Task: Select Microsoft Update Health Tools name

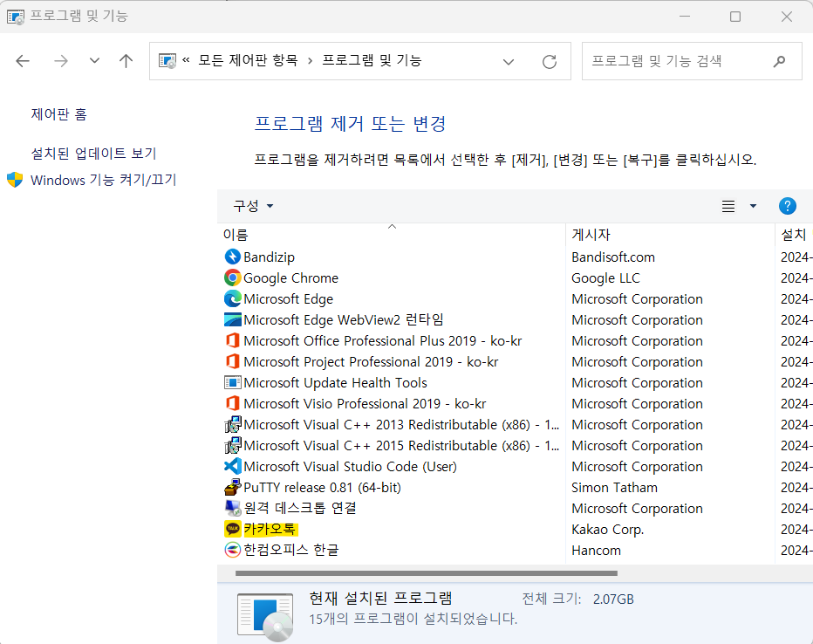Action: pyautogui.click(x=336, y=383)
